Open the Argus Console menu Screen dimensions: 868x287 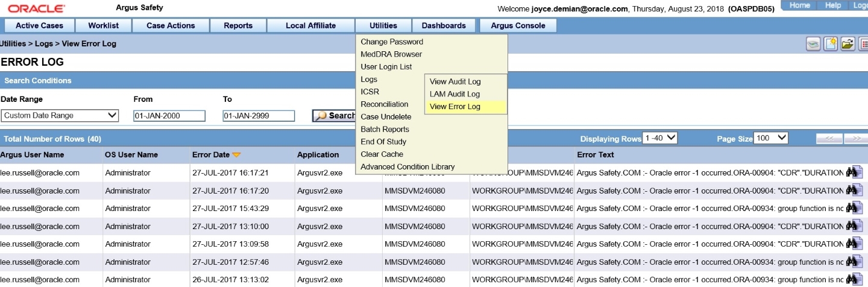click(518, 26)
